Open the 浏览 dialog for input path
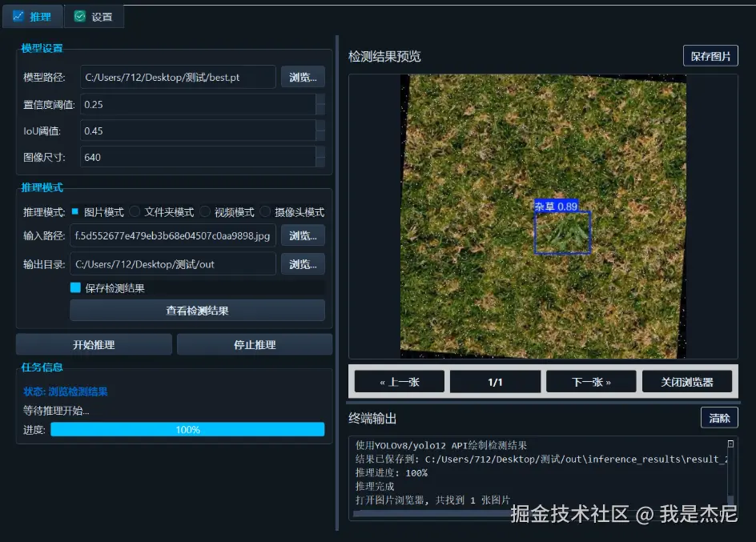Screen dimensions: 756x542 [x=303, y=235]
